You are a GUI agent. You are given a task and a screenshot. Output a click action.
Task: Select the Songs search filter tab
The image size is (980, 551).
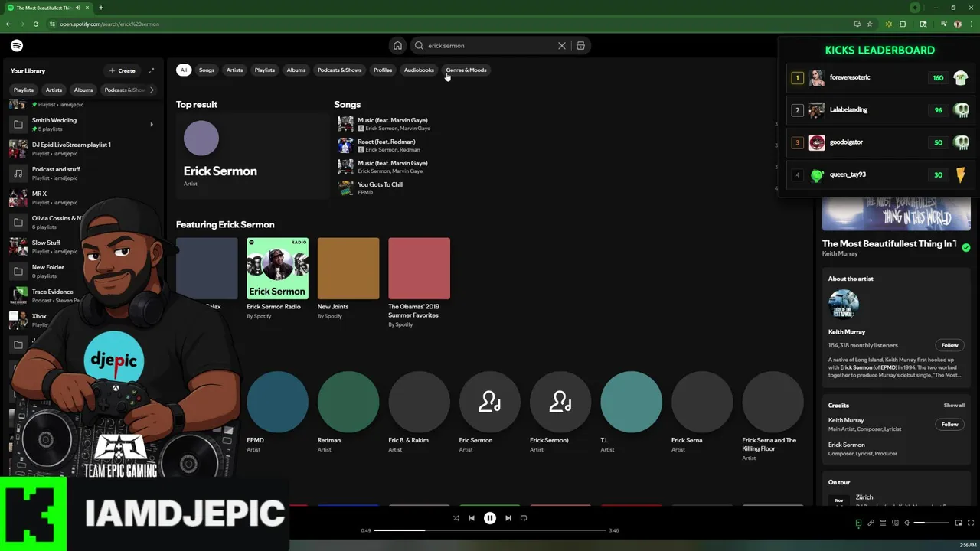coord(207,70)
